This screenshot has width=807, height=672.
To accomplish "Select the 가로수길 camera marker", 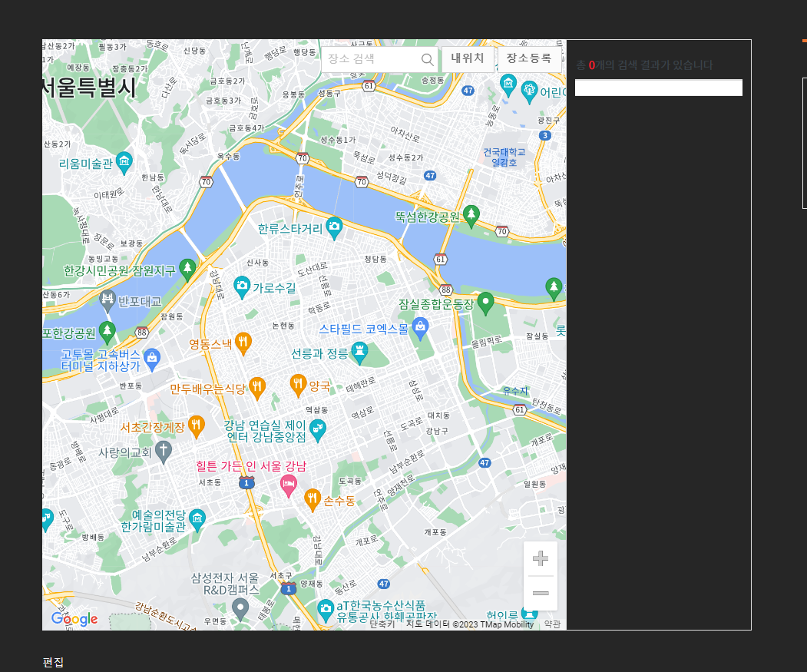I will click(x=242, y=286).
